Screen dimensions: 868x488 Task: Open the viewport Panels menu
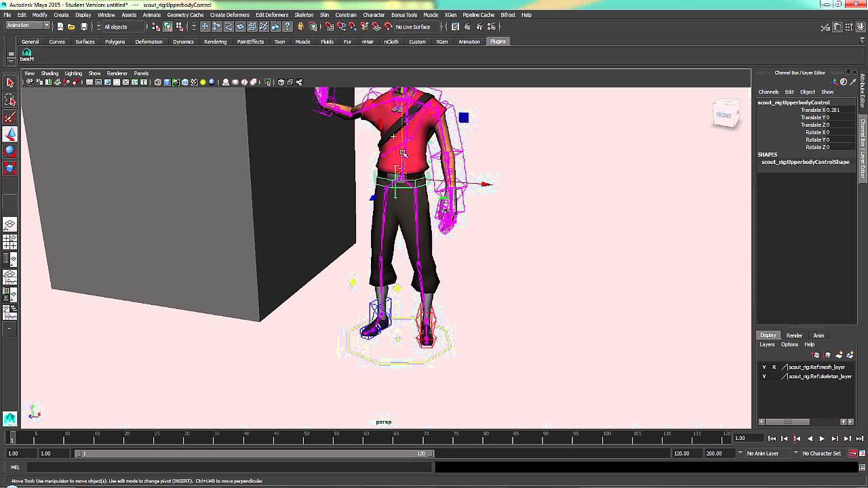[141, 73]
